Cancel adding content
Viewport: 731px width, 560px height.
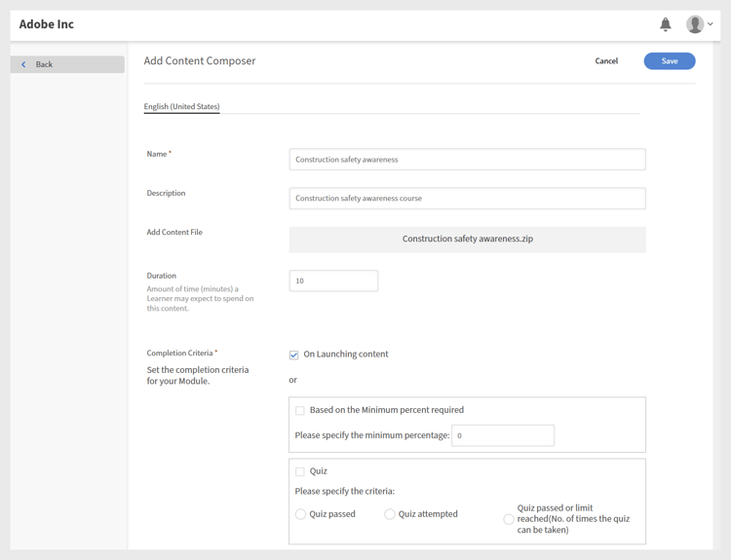point(606,61)
